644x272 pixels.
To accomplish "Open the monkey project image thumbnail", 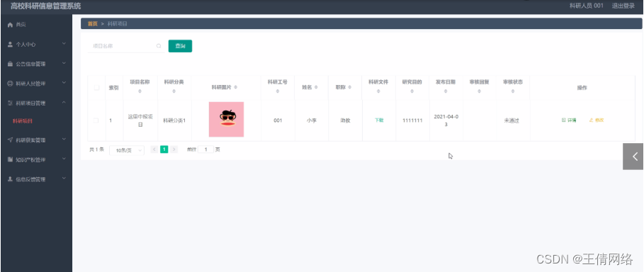I will click(x=226, y=119).
